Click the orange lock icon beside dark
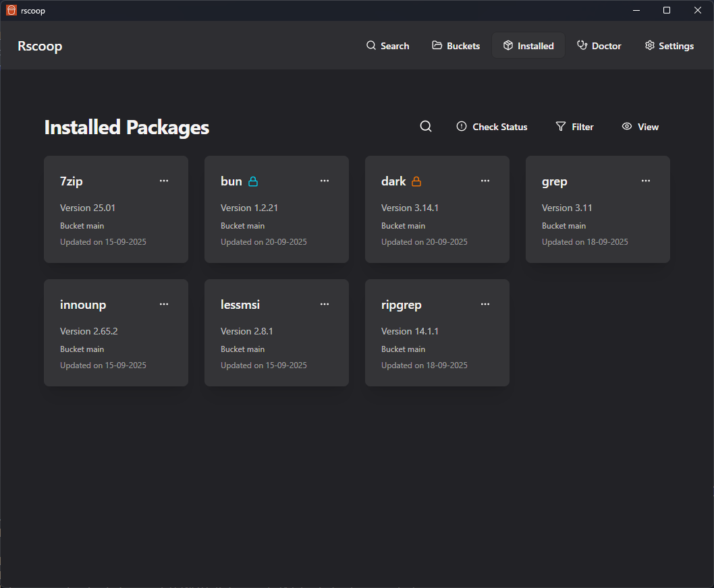The height and width of the screenshot is (588, 714). [416, 181]
